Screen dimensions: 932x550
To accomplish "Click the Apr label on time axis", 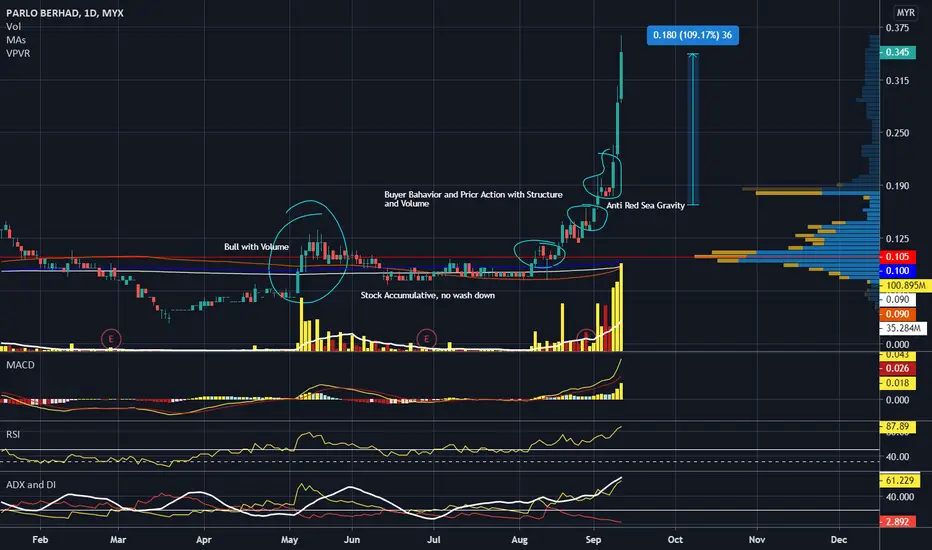I will [x=204, y=540].
